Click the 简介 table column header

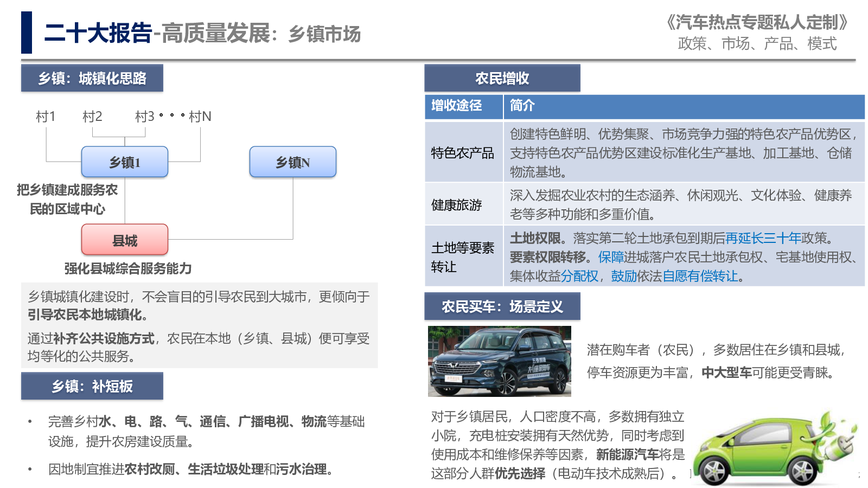coord(522,106)
